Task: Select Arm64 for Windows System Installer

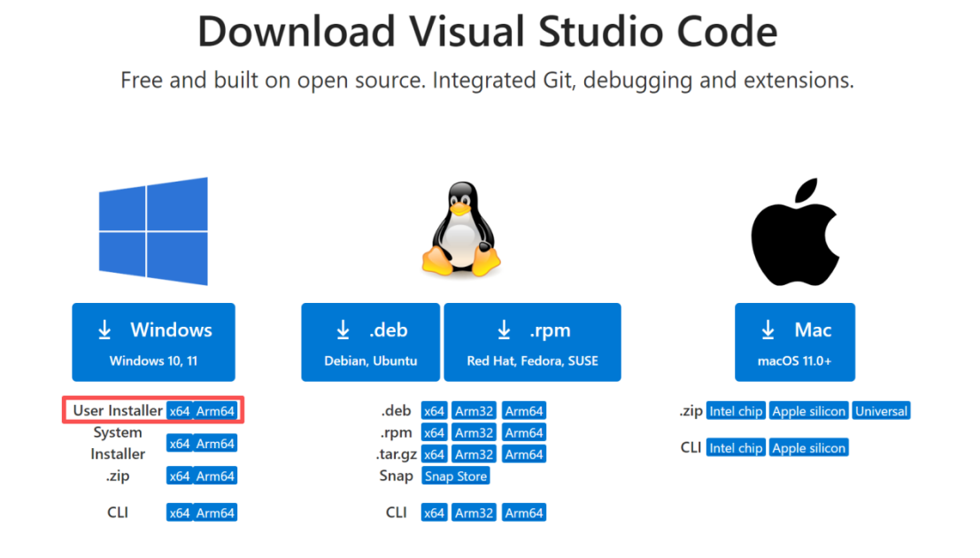Action: tap(215, 444)
